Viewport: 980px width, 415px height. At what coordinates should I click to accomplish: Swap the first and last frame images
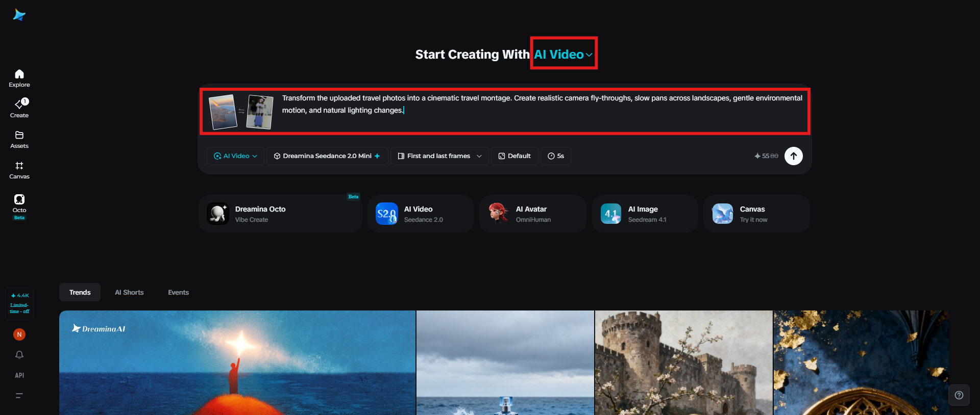point(241,111)
